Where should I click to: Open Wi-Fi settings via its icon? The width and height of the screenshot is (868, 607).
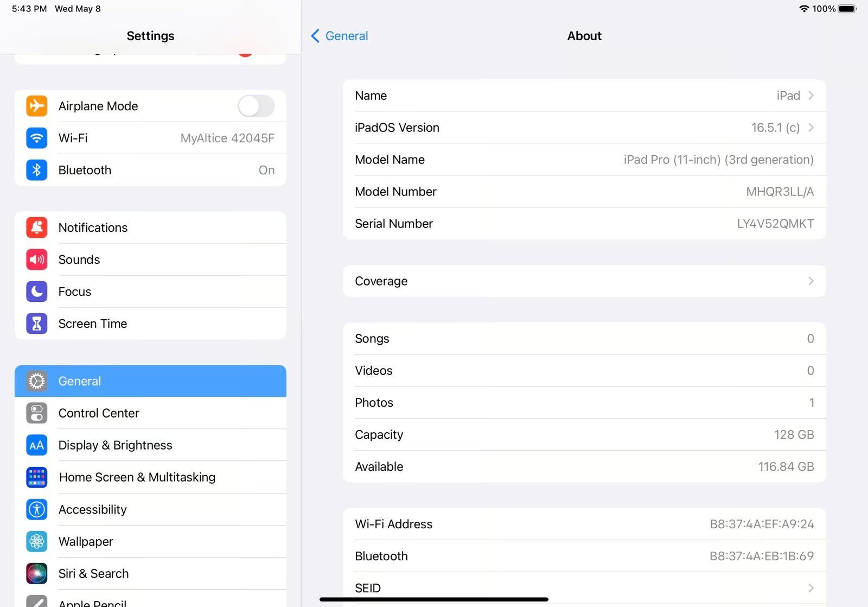pyautogui.click(x=36, y=138)
